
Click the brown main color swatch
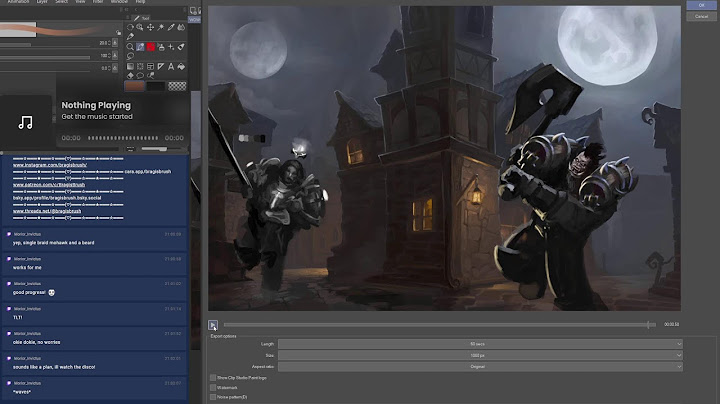(134, 86)
